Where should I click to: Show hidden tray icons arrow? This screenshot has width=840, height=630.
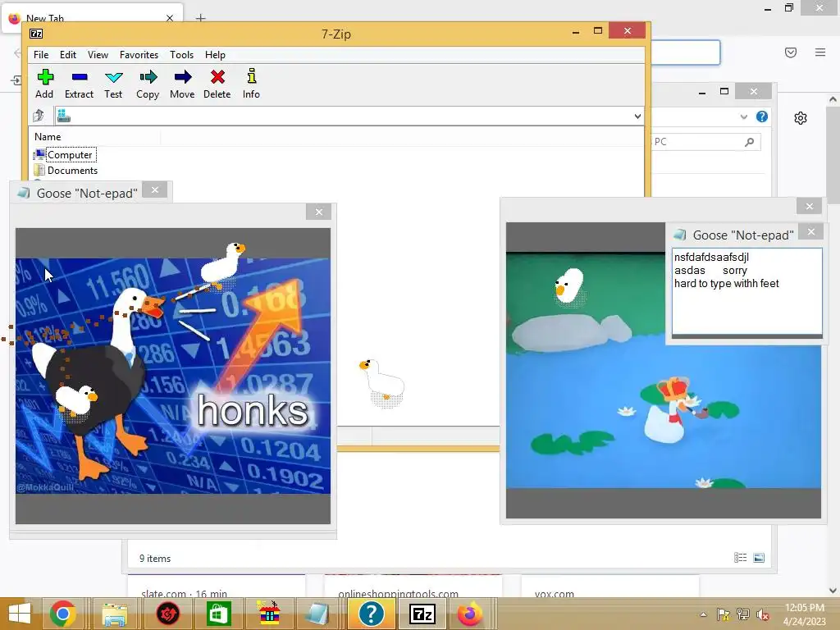[703, 614]
